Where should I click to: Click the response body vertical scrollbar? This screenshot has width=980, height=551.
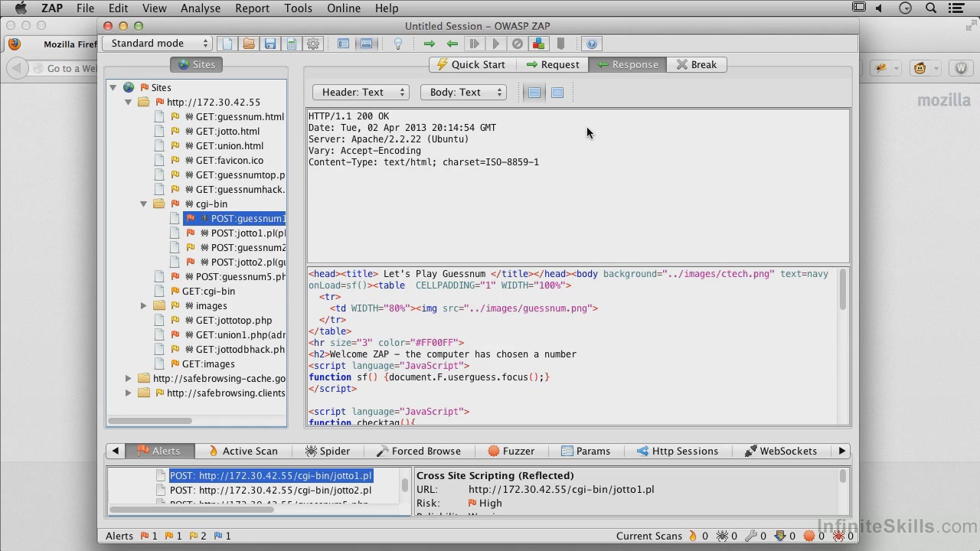click(x=843, y=291)
